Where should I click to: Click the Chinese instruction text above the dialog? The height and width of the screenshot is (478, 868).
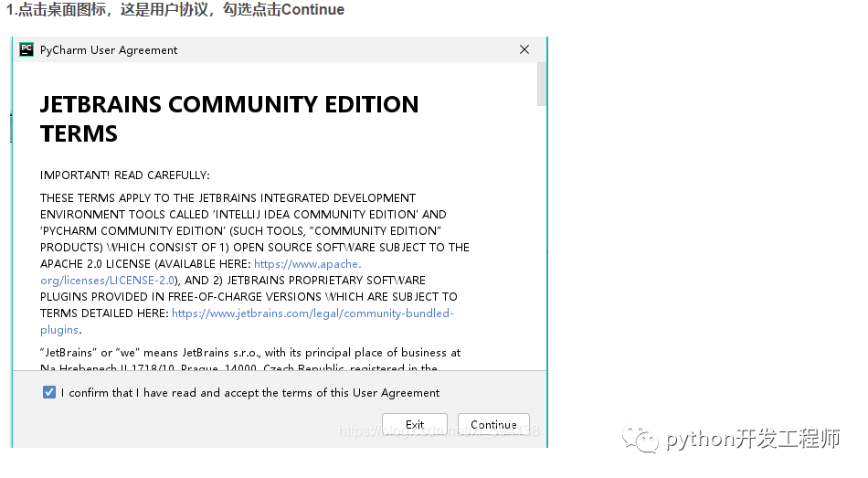pyautogui.click(x=175, y=10)
